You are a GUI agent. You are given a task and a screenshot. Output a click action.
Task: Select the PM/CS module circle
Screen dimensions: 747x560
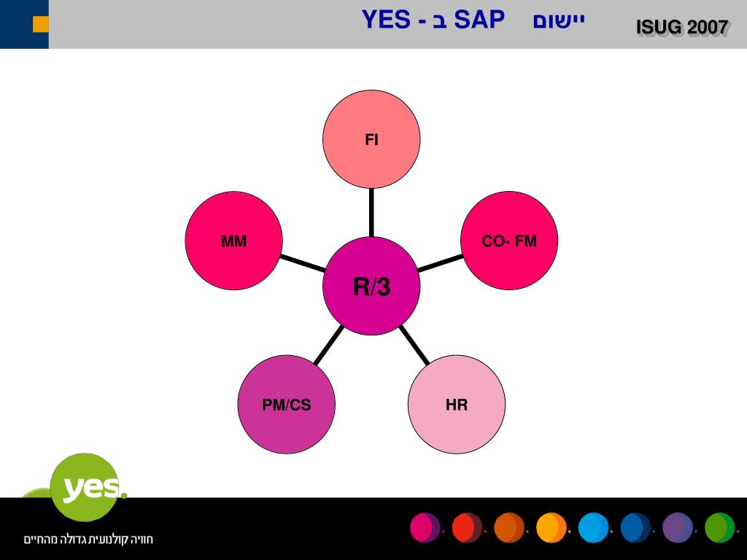click(286, 404)
